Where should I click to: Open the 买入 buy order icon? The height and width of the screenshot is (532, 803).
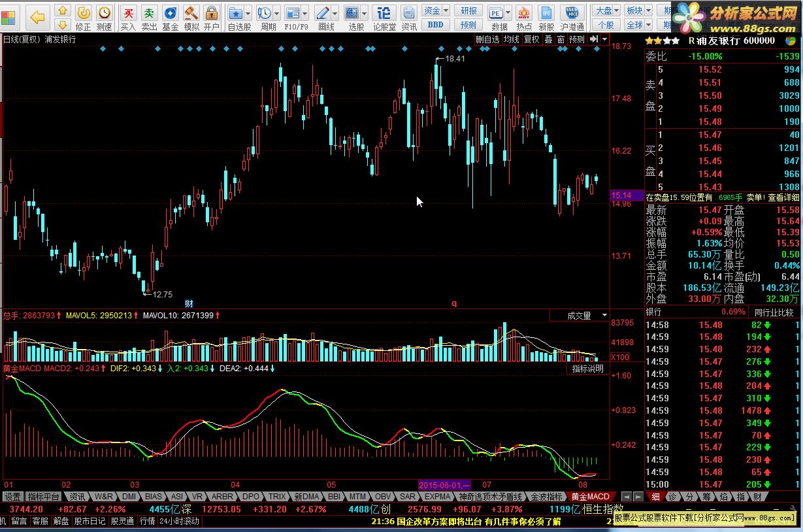[x=129, y=18]
